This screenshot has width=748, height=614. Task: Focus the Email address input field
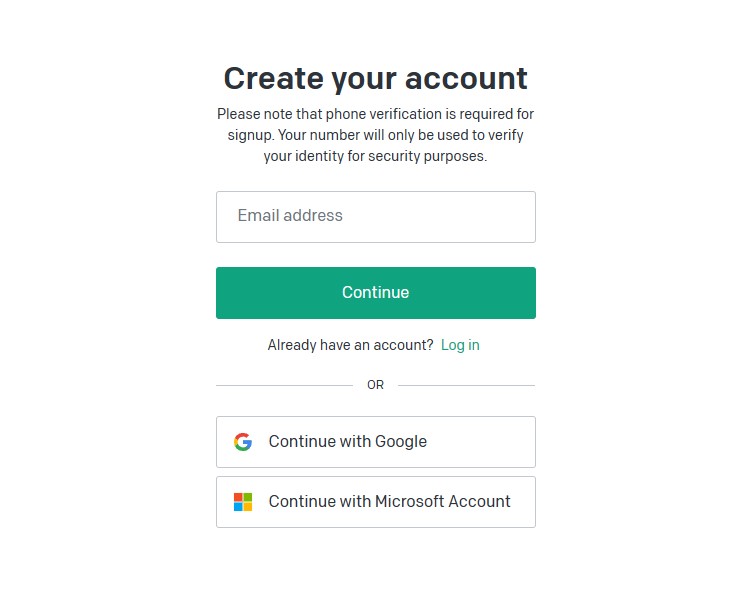point(375,217)
